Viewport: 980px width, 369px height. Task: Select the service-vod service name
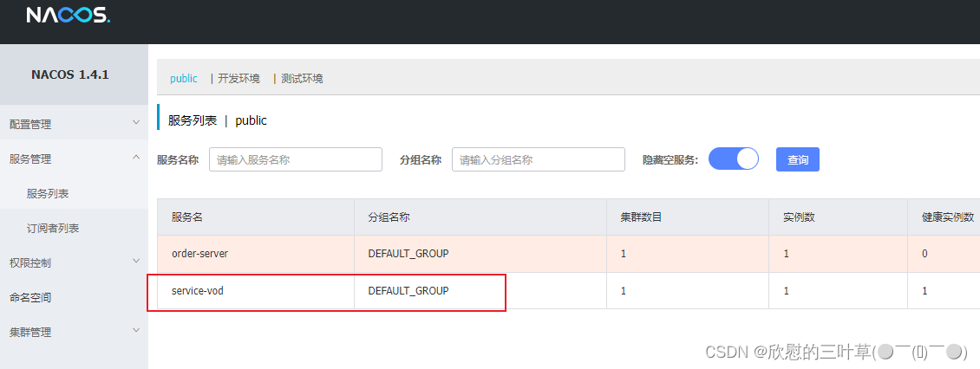coord(198,290)
